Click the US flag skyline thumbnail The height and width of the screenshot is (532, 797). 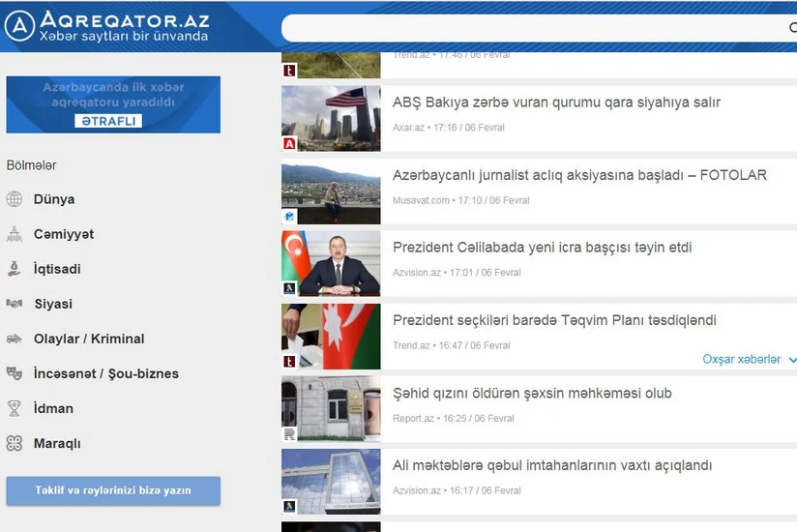331,118
